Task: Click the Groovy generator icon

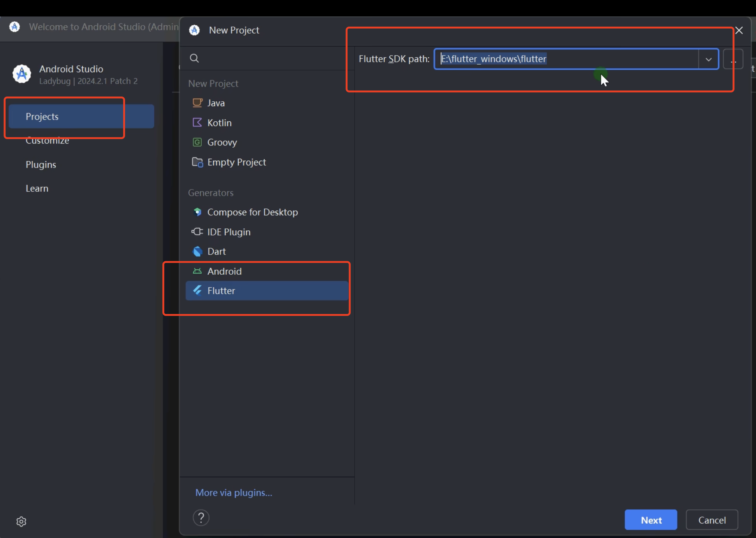Action: click(197, 143)
